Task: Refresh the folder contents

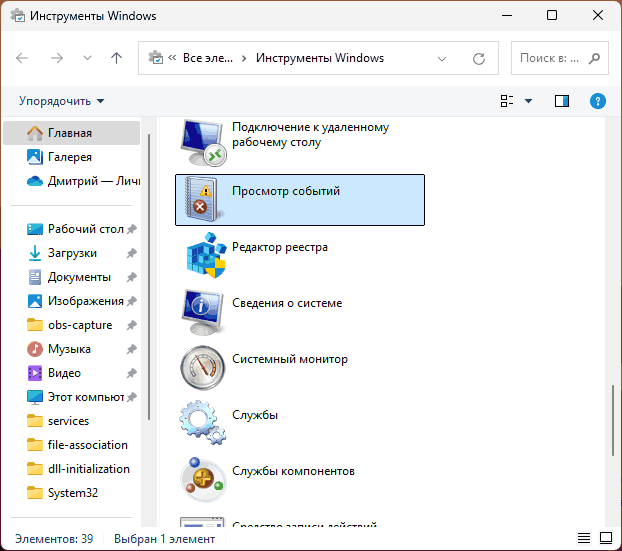Action: coord(479,58)
